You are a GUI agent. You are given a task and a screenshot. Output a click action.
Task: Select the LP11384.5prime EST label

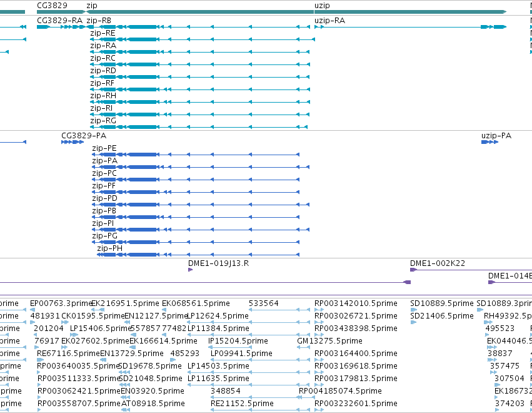pos(219,329)
